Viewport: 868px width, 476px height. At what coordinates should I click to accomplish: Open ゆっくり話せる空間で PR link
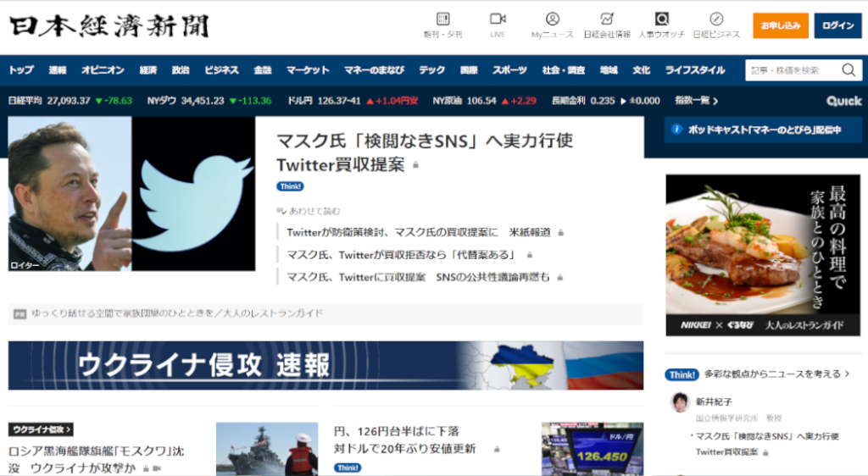click(177, 313)
